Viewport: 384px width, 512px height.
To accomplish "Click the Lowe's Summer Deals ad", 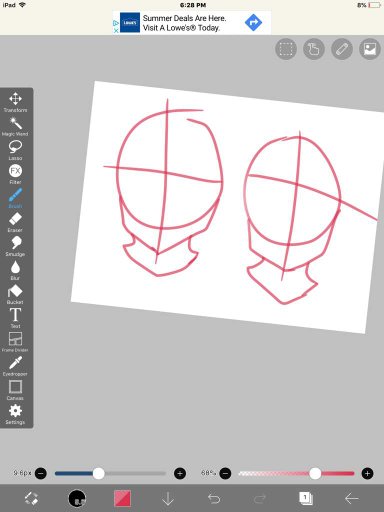I will tap(192, 23).
